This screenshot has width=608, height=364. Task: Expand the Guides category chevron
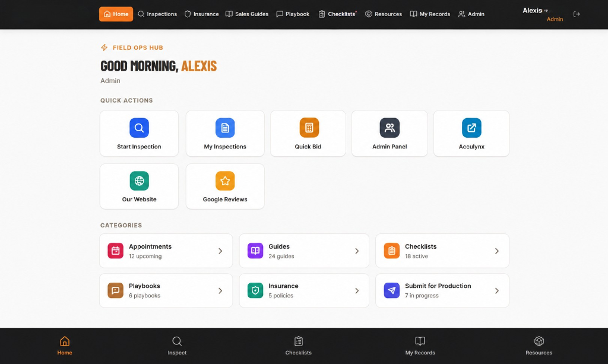tap(357, 251)
